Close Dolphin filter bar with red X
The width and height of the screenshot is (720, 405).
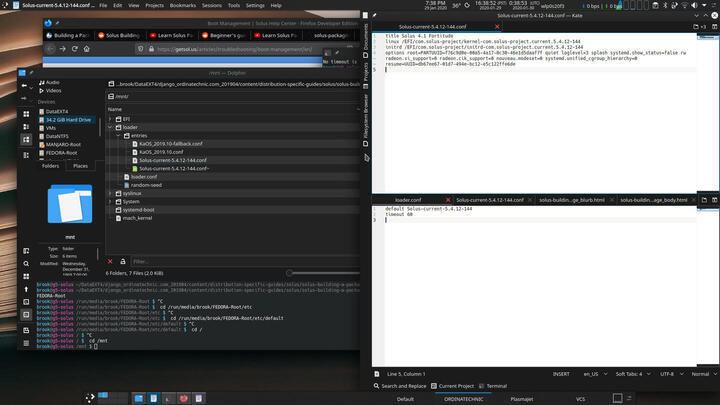110,261
